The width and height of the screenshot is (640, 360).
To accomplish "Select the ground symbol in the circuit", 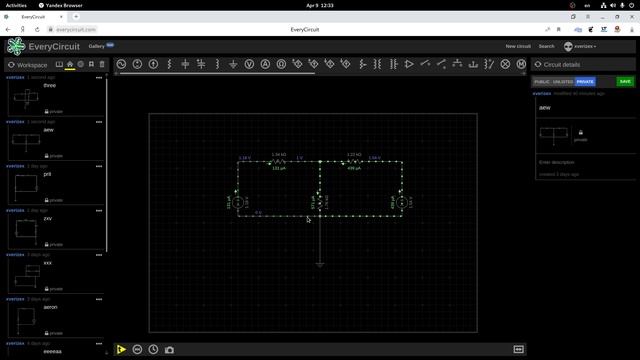I will tap(320, 264).
